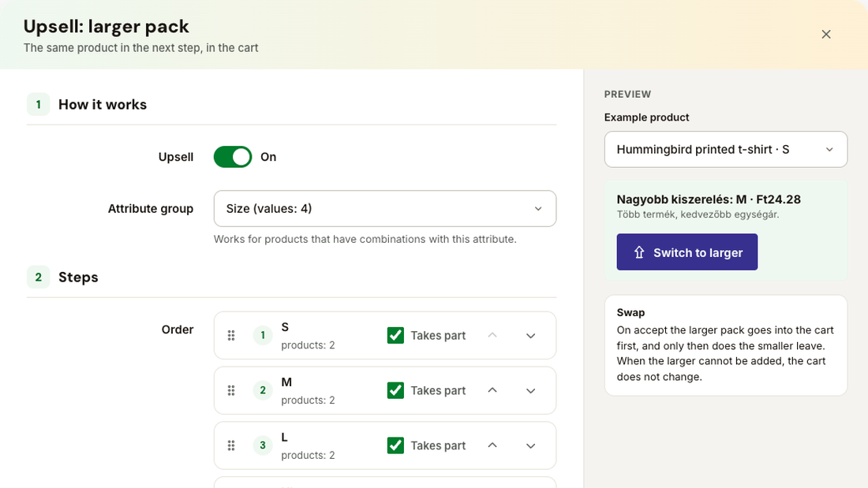Move size M down in order

click(530, 390)
